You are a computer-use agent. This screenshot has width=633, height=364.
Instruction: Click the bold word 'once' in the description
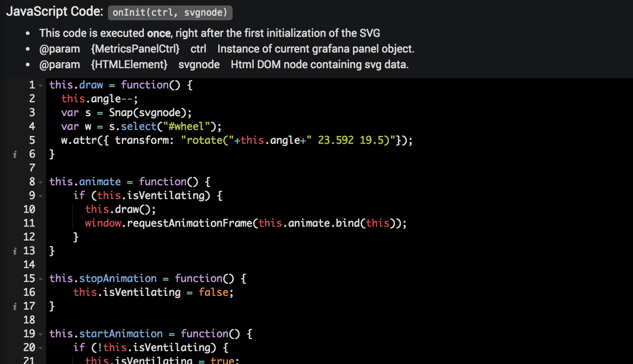point(158,33)
